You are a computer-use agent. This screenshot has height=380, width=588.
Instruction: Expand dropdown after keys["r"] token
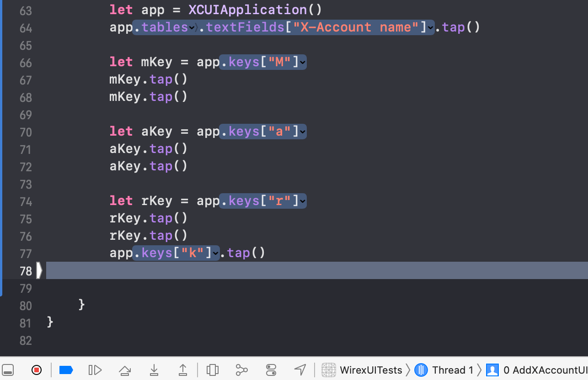(x=303, y=201)
